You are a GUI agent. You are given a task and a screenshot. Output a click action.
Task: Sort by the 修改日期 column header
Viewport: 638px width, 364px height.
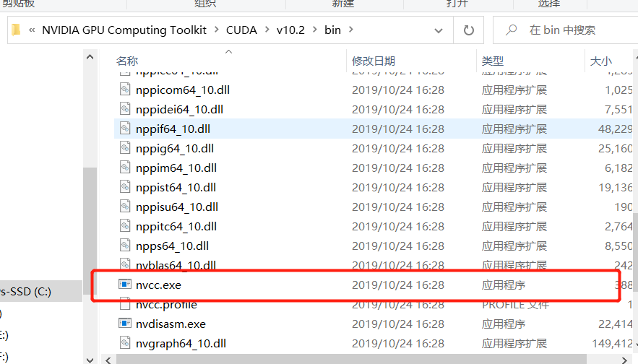coord(374,61)
